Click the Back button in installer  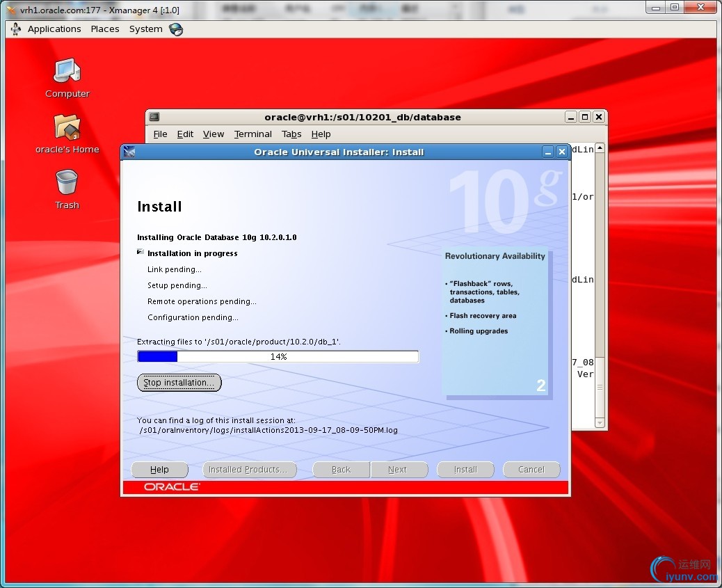pos(342,470)
